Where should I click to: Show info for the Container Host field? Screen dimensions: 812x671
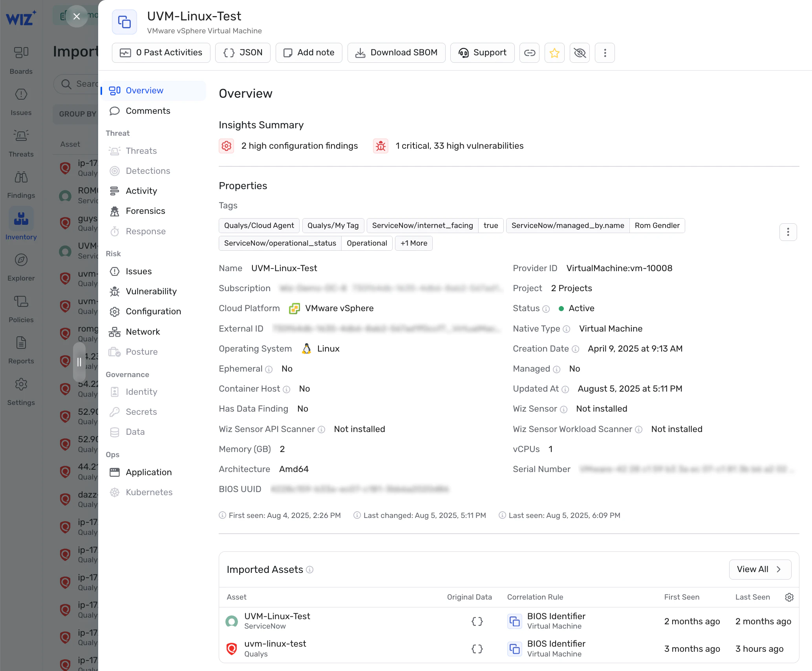pos(287,390)
